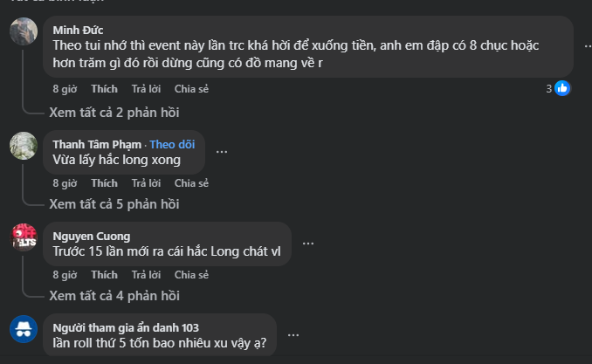Like Nguyen Cuong's comment with Thích

(104, 275)
